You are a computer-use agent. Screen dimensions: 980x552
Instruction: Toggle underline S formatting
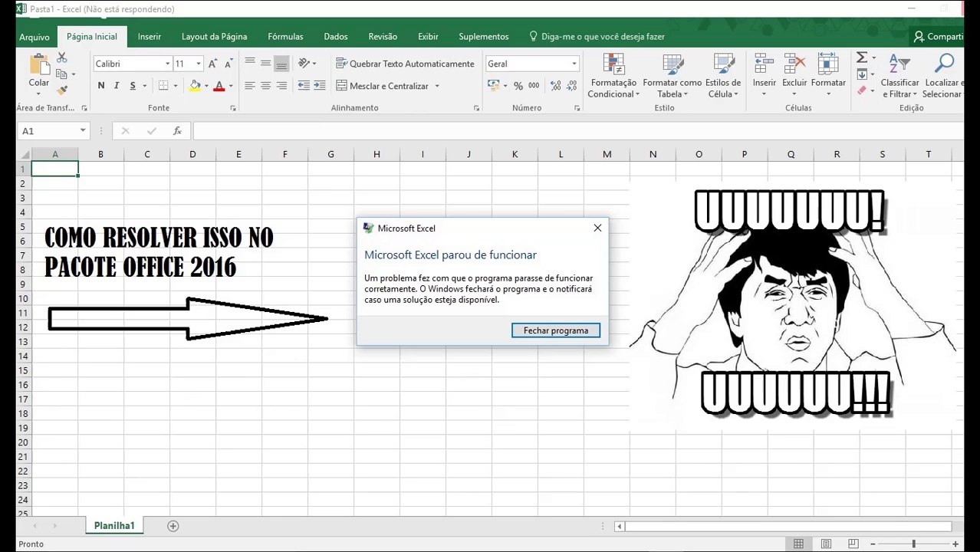point(133,86)
